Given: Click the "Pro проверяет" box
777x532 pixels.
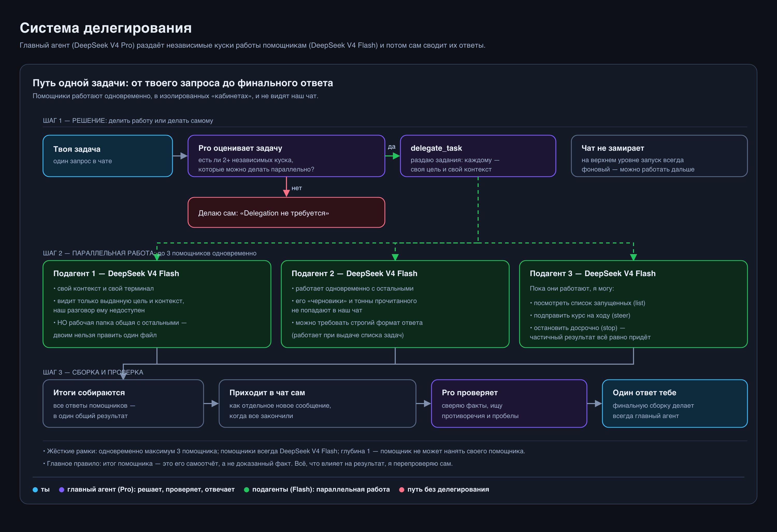Looking at the screenshot, I should point(509,403).
